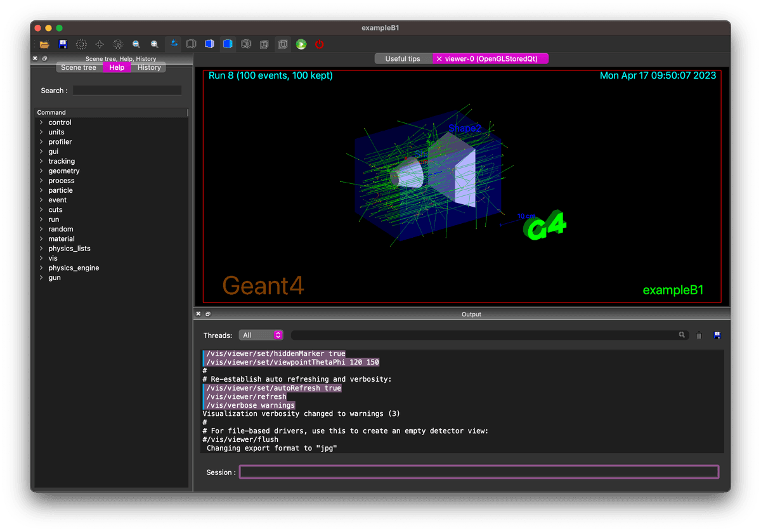Click the zoom out magnifier icon

[136, 44]
